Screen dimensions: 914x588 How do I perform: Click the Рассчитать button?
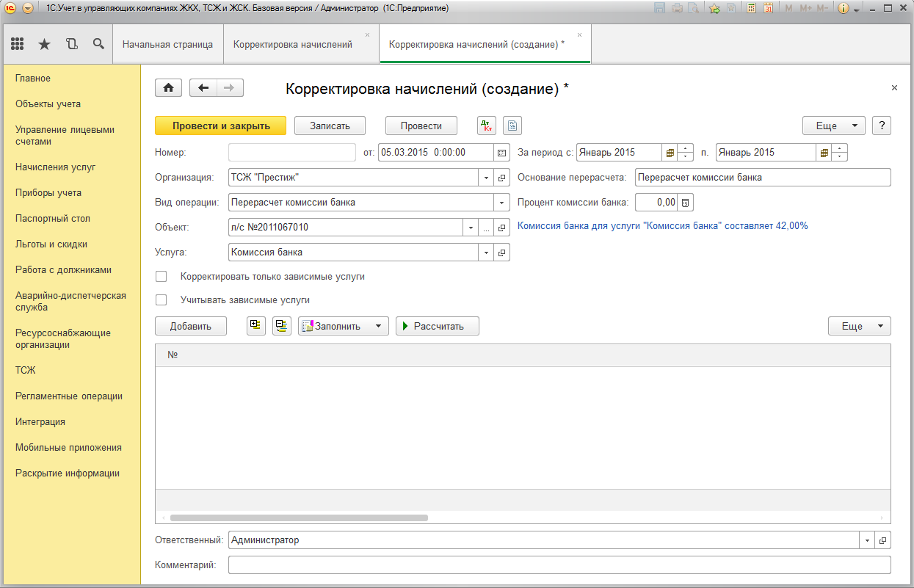(438, 326)
